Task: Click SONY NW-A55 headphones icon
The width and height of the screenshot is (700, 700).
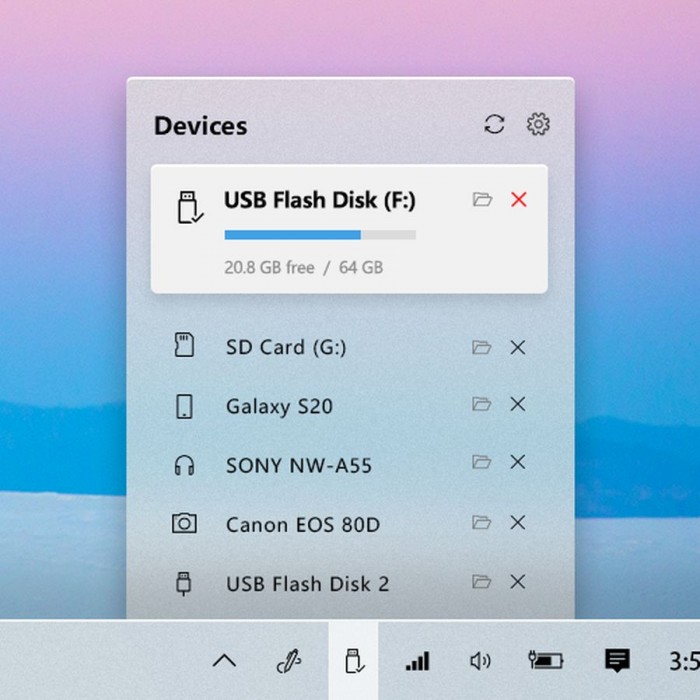Action: point(184,465)
